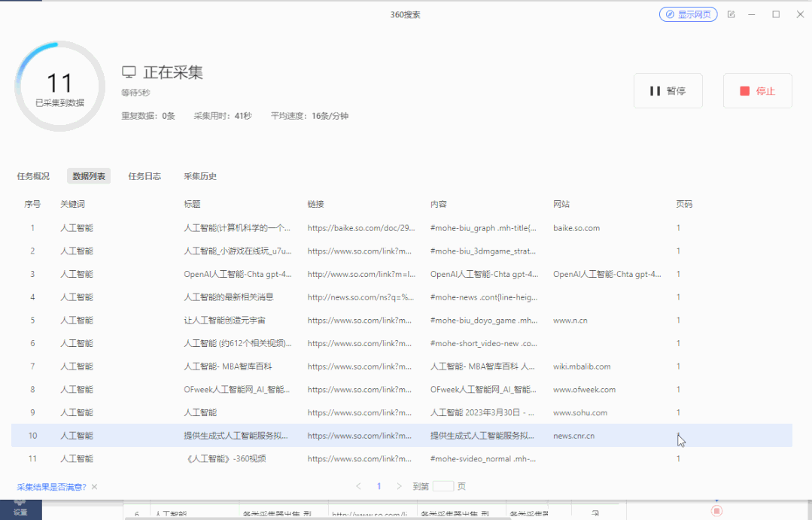Open 设置 in the background window sidebar
The height and width of the screenshot is (520, 812).
tap(20, 509)
